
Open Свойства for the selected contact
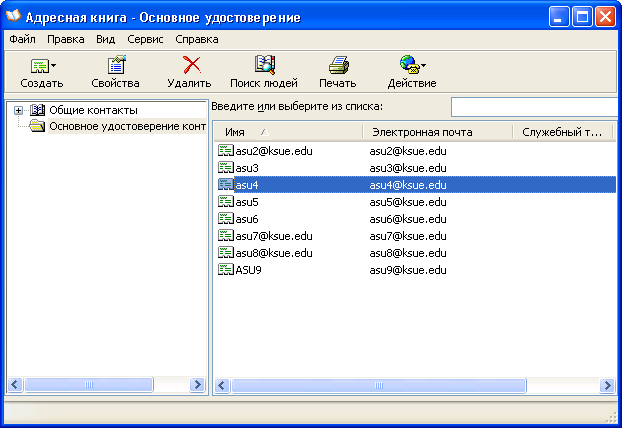point(115,72)
